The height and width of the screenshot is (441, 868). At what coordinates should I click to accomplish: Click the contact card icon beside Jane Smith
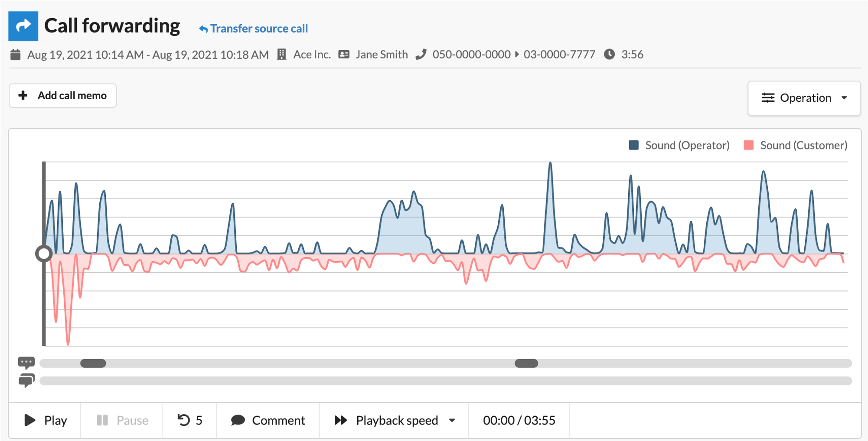(344, 54)
